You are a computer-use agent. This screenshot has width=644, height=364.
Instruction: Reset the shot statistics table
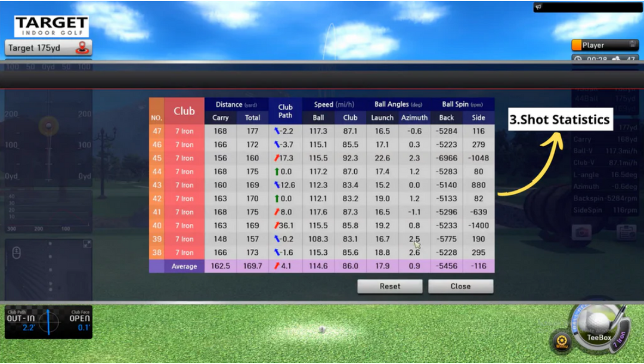pos(390,286)
